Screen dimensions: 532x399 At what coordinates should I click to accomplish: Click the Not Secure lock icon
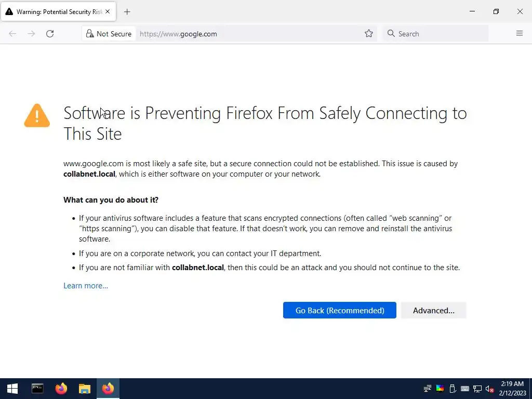click(x=90, y=34)
